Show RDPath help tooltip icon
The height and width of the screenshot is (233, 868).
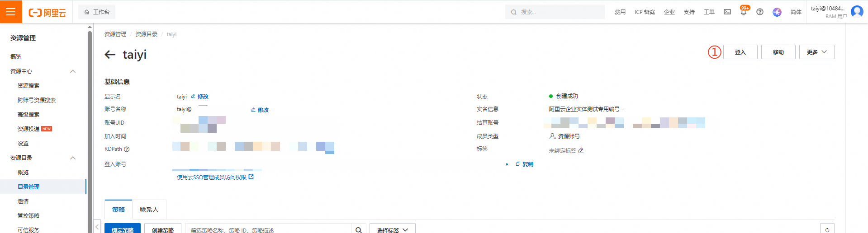pos(127,149)
